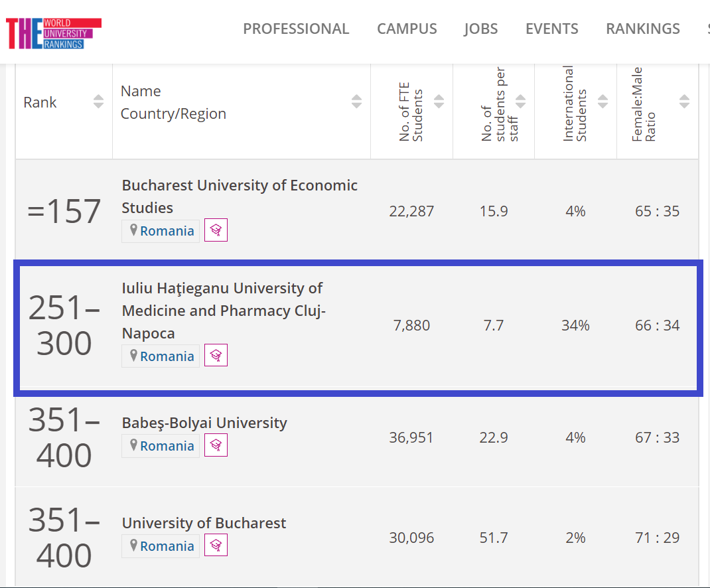The width and height of the screenshot is (710, 588).
Task: Open the THE World University Rankings logo
Action: [x=54, y=34]
